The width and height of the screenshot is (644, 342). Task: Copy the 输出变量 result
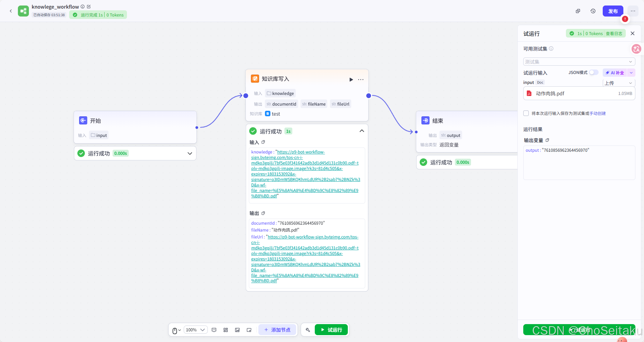[547, 140]
